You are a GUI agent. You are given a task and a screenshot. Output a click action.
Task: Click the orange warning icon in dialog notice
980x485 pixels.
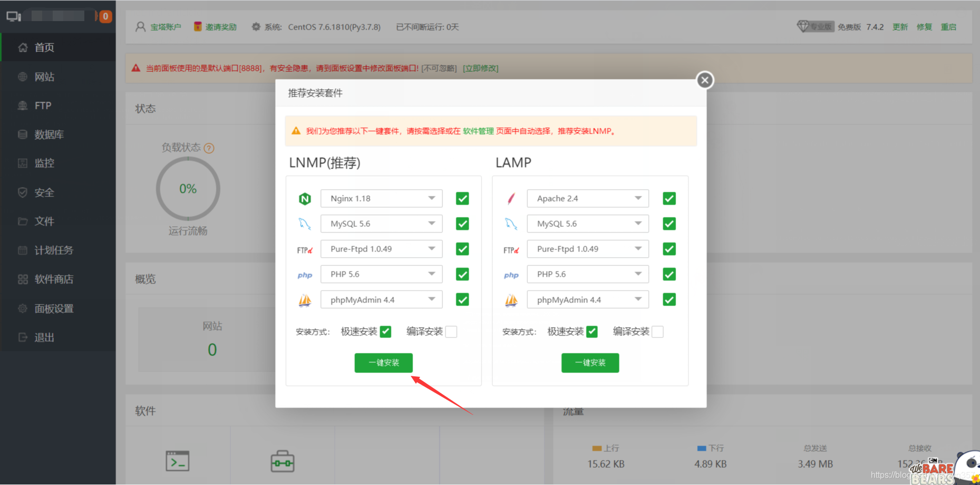[296, 131]
